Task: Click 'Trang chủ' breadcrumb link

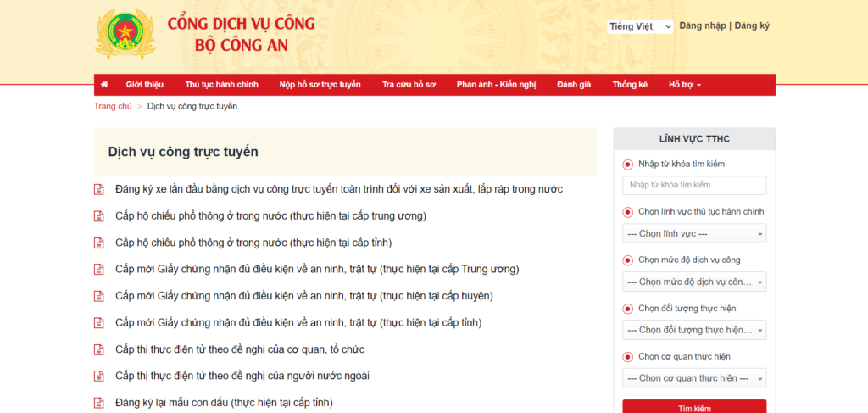Action: point(113,106)
